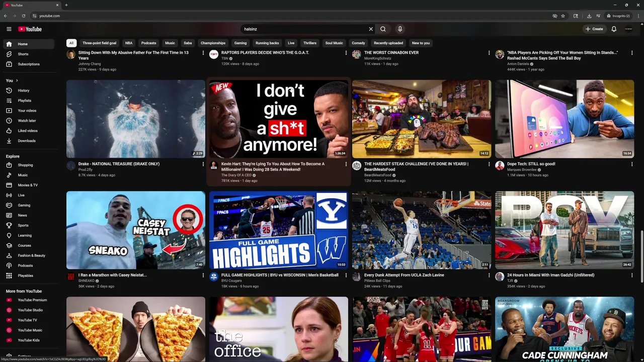Open News under Explore
The height and width of the screenshot is (362, 644).
tap(28, 215)
